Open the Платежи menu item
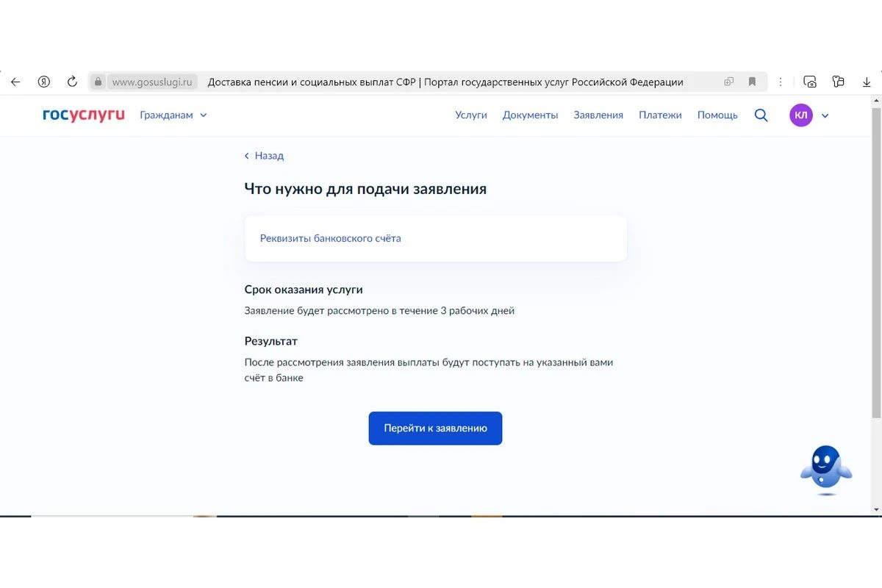882x588 pixels. [660, 115]
